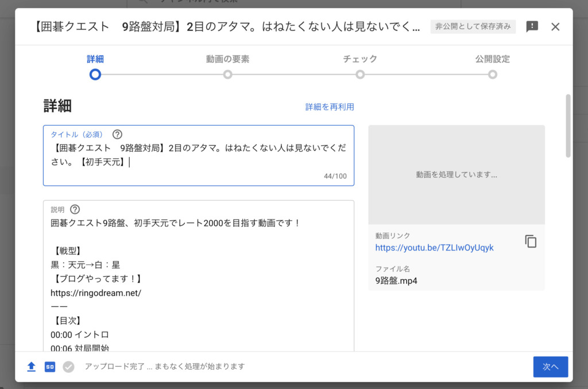This screenshot has width=588, height=389.
Task: Click the 動画リンク label
Action: pyautogui.click(x=393, y=236)
